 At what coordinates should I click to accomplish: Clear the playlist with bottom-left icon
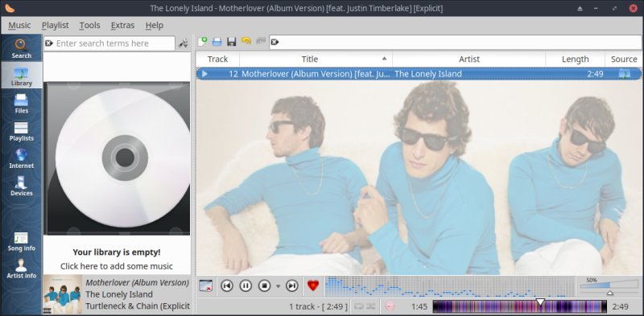(x=205, y=285)
